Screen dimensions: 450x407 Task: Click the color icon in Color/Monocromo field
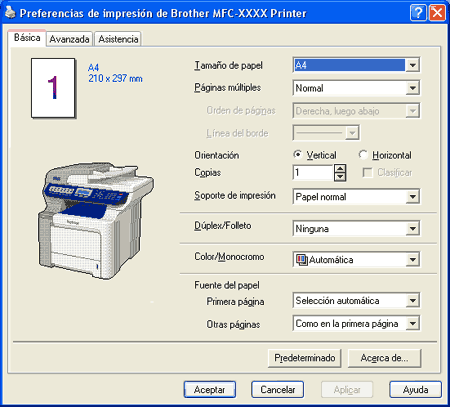coord(301,260)
